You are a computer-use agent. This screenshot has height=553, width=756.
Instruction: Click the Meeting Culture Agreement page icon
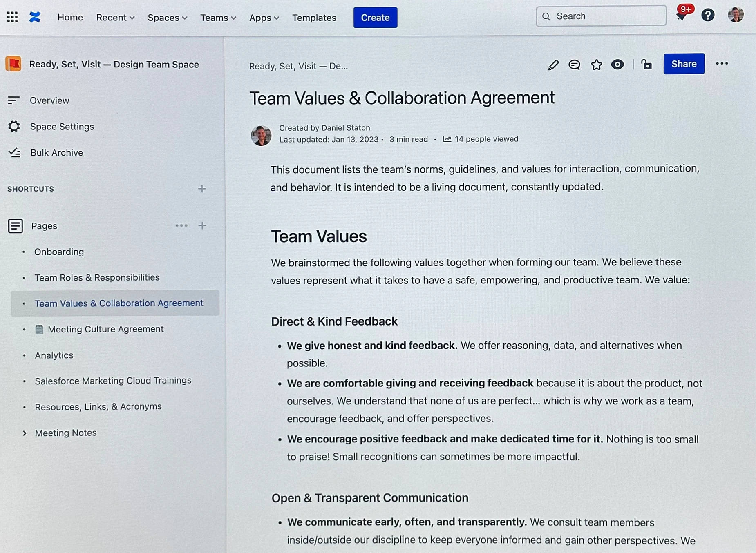[39, 329]
